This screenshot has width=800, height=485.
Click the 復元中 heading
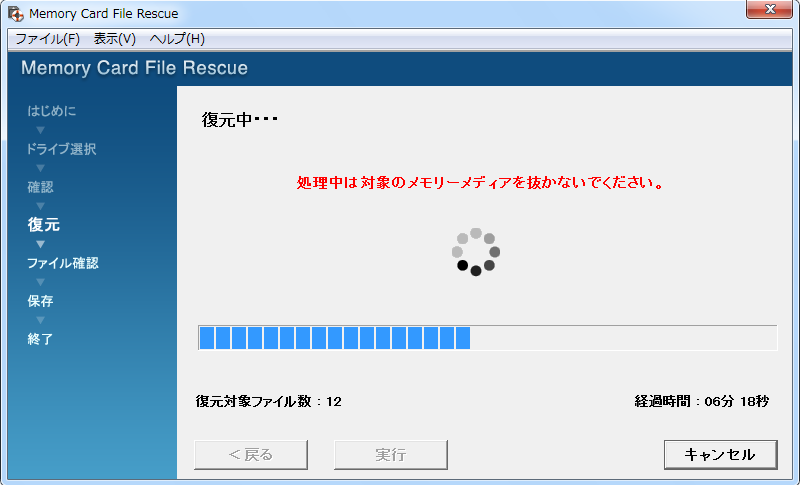pos(239,120)
